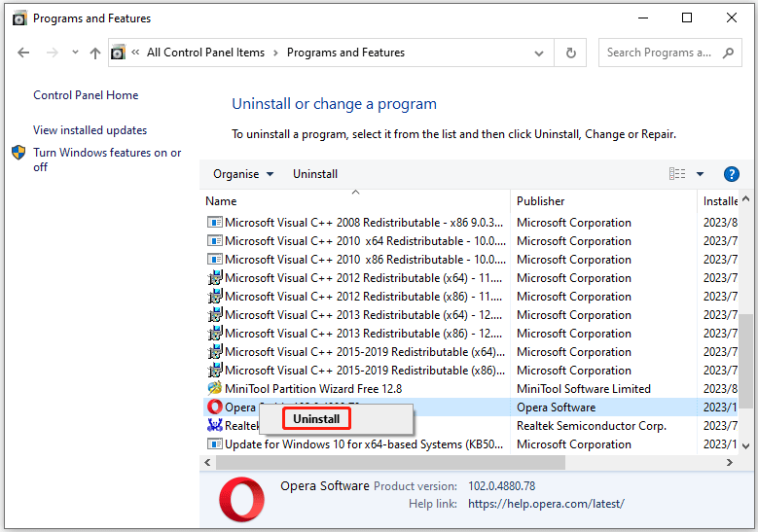Refresh the Programs and Features list
The width and height of the screenshot is (758, 532).
coord(571,53)
